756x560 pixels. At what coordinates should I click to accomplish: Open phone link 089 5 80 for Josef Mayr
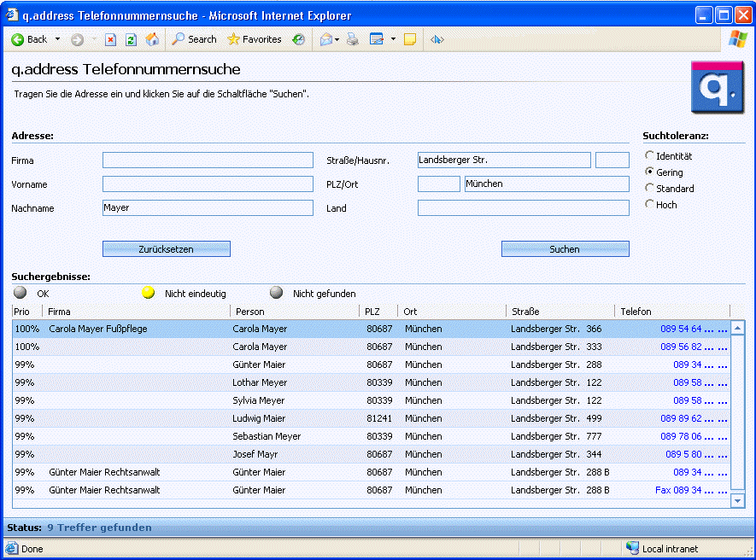[696, 454]
